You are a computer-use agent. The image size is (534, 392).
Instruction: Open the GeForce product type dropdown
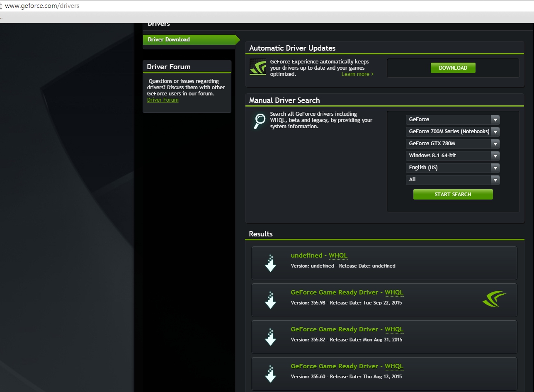[452, 119]
